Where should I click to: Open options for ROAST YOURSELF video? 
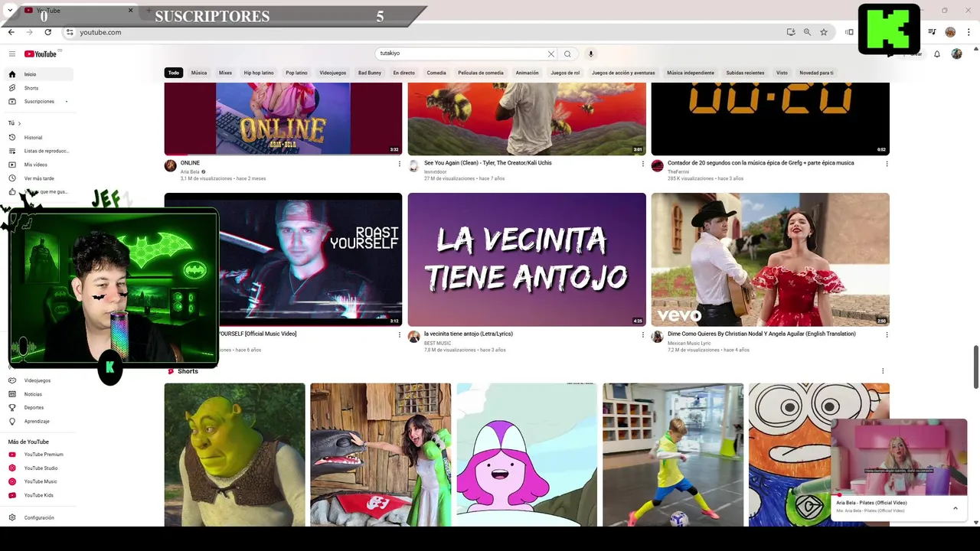(x=399, y=334)
